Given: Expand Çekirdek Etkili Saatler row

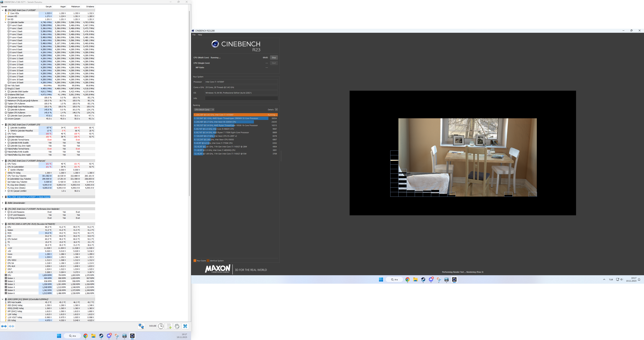Looking at the screenshot, I should [5, 92].
